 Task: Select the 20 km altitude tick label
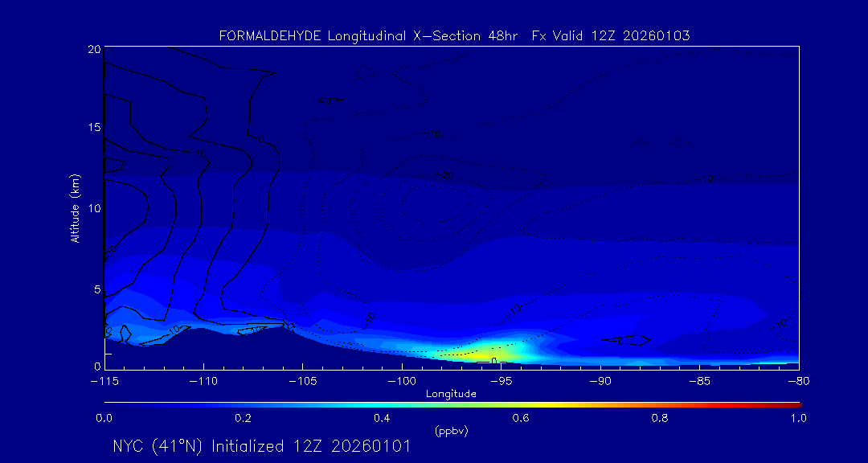pyautogui.click(x=92, y=50)
